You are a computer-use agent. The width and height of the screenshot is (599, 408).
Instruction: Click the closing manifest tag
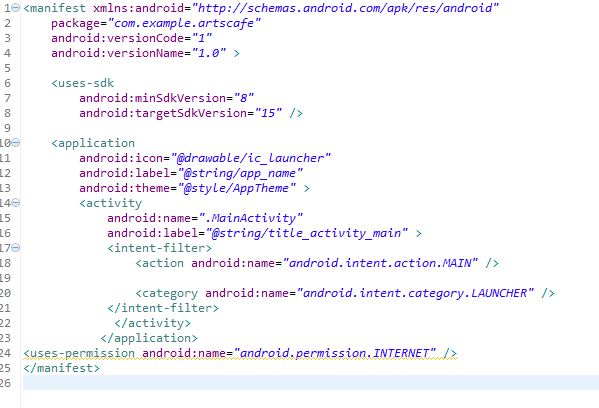(62, 368)
